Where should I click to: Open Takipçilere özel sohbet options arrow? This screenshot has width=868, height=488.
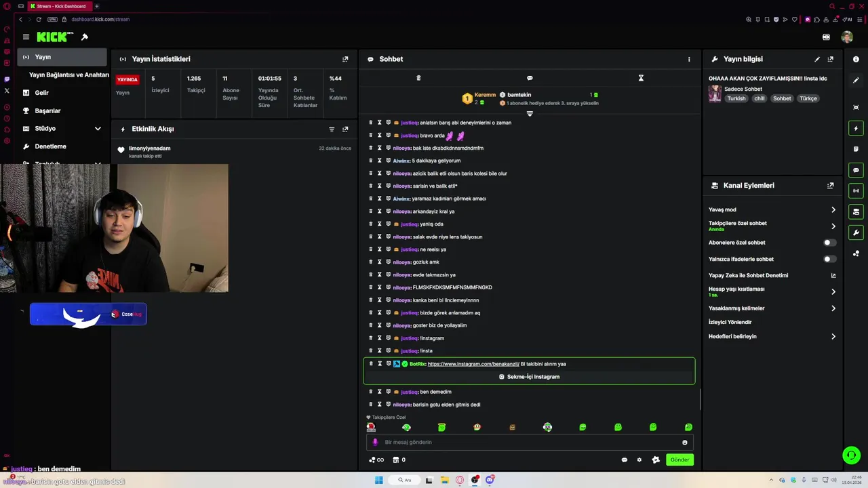pyautogui.click(x=833, y=226)
